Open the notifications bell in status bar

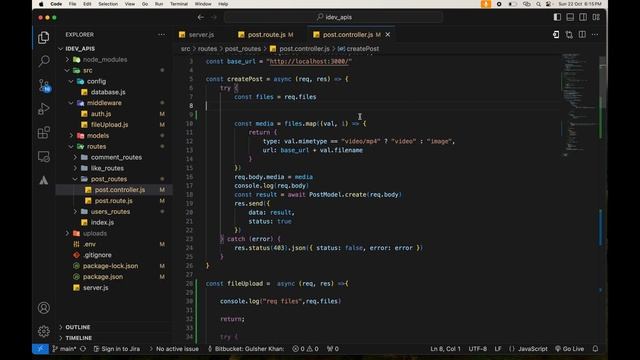point(595,349)
